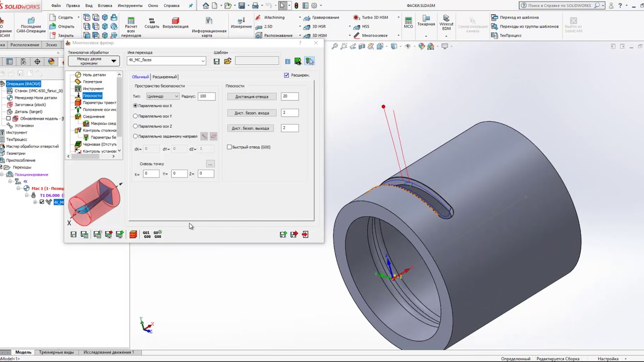The height and width of the screenshot is (362, 644).
Task: Select Параллельно оси Z radio button
Action: (135, 126)
